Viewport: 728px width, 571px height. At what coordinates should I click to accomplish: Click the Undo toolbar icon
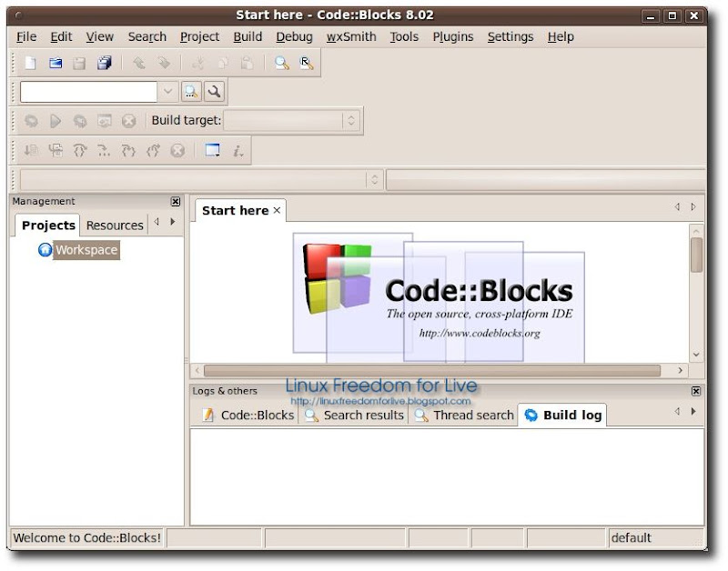(139, 63)
